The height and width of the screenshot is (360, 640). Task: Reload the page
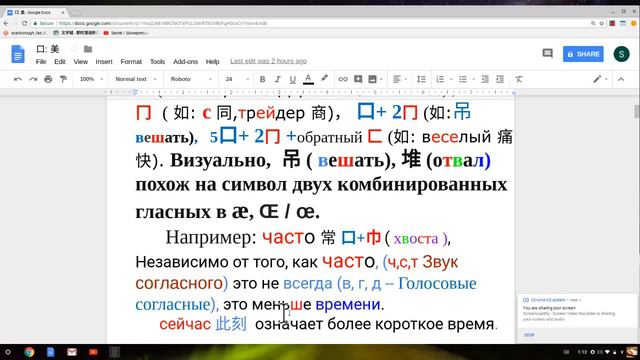(x=24, y=23)
